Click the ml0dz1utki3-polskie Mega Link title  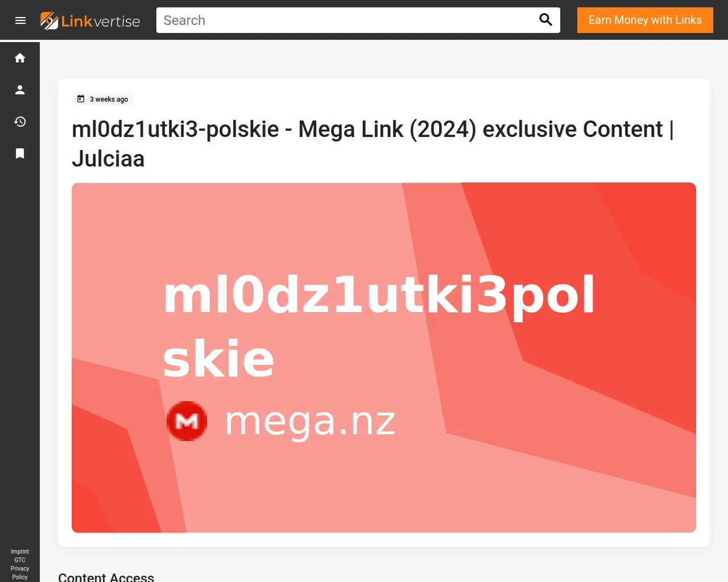click(x=373, y=144)
